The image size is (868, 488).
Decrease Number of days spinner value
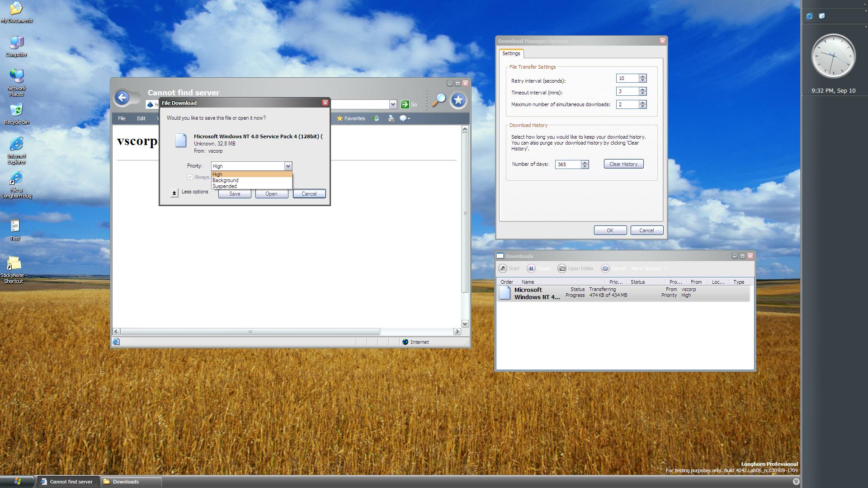(x=585, y=166)
